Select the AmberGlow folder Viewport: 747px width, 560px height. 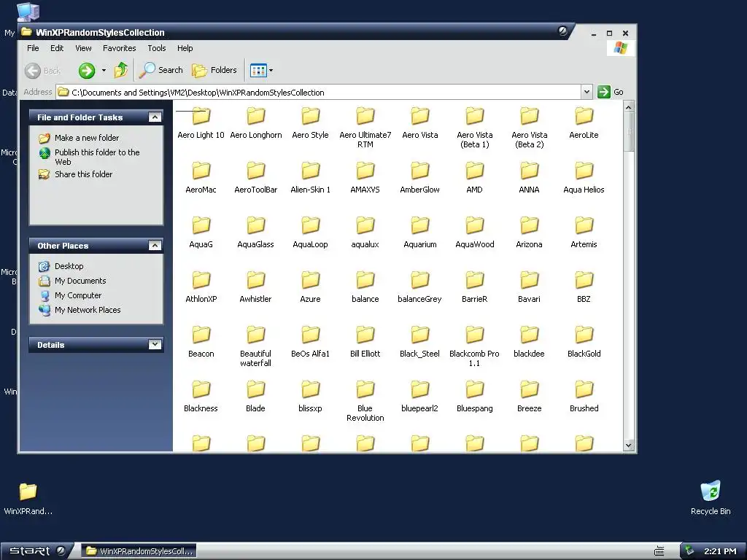(x=419, y=178)
